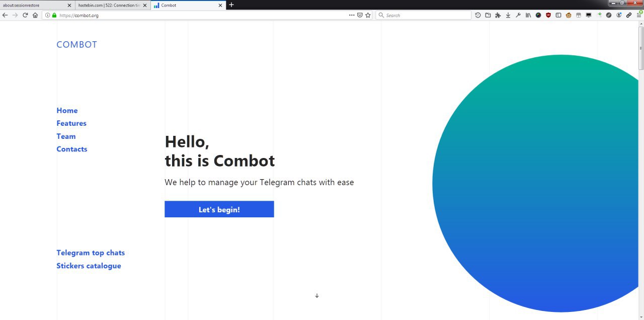This screenshot has width=644, height=320.
Task: Open the Contacts navigation link
Action: pos(71,149)
